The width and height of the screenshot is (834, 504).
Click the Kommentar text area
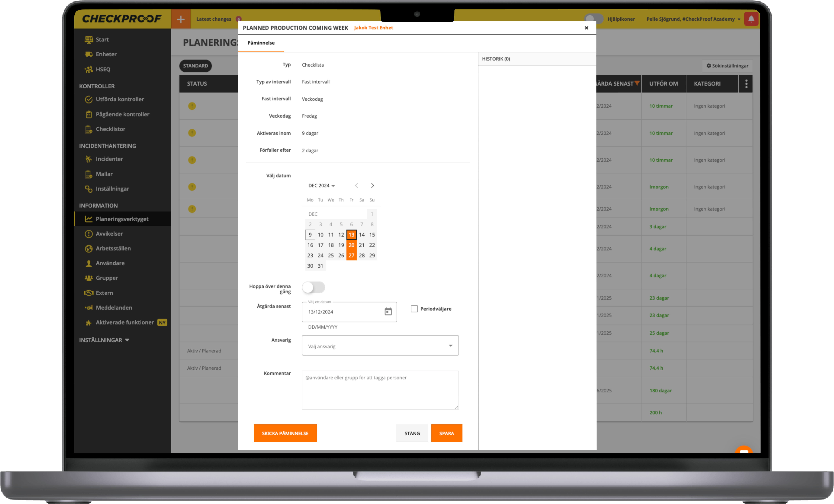380,390
